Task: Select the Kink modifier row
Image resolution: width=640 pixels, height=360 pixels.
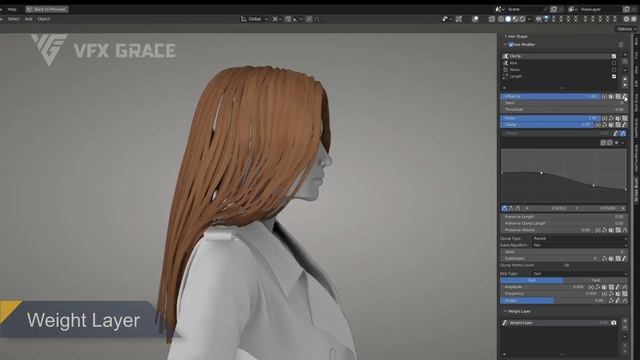Action: (556, 63)
